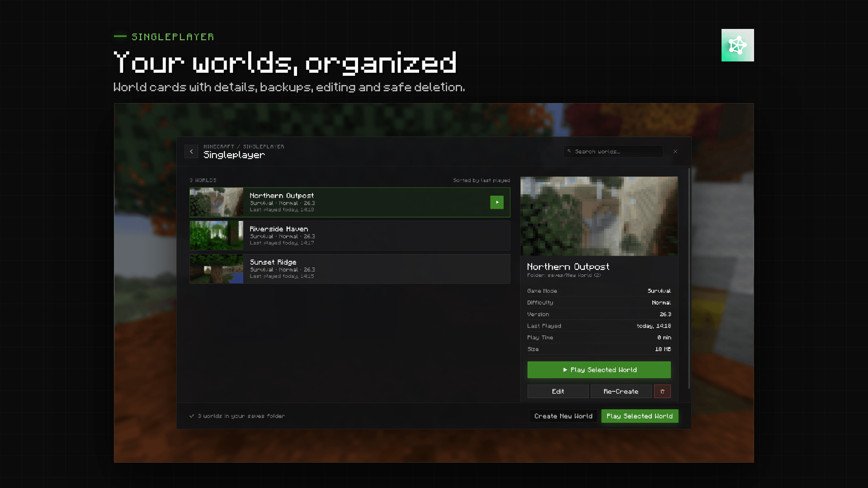Image resolution: width=868 pixels, height=488 pixels.
Task: Click the Singleplayer dialog title
Action: pos(234,155)
